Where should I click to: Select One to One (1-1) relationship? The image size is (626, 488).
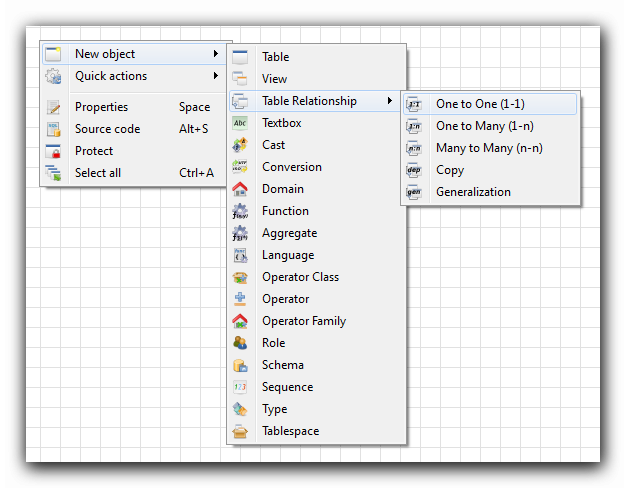(490, 104)
